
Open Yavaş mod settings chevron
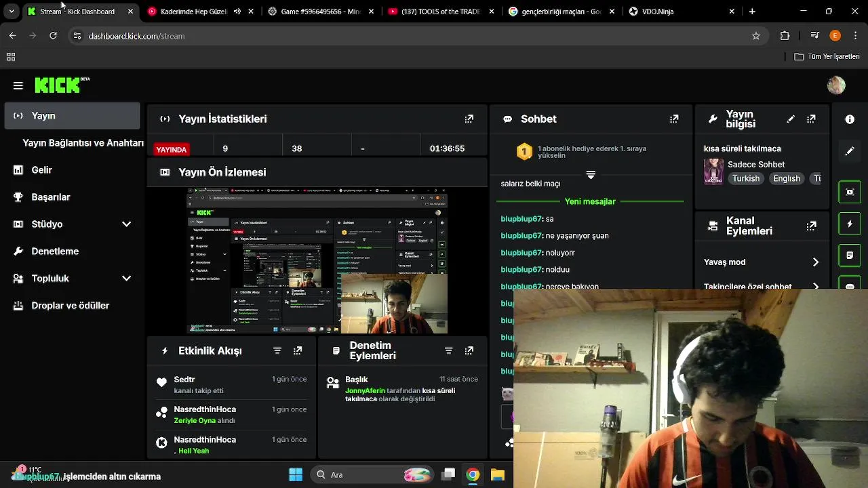tap(815, 262)
